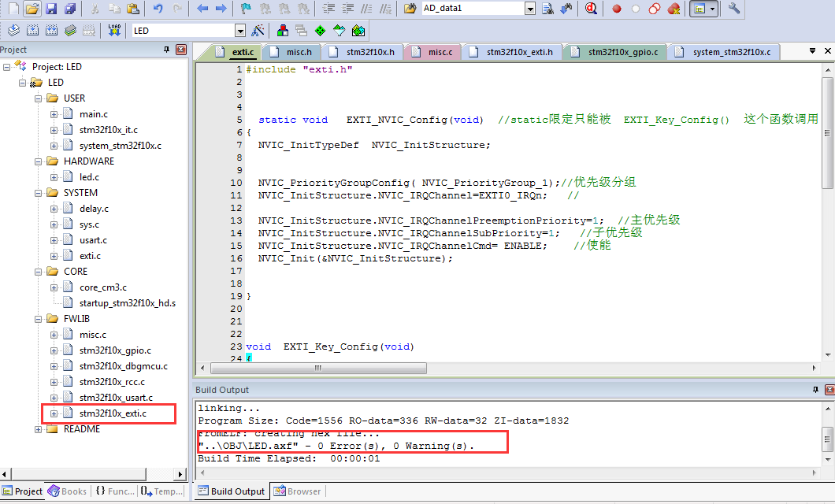835x504 pixels.
Task: Enable or disable the current breakpoint
Action: point(636,9)
